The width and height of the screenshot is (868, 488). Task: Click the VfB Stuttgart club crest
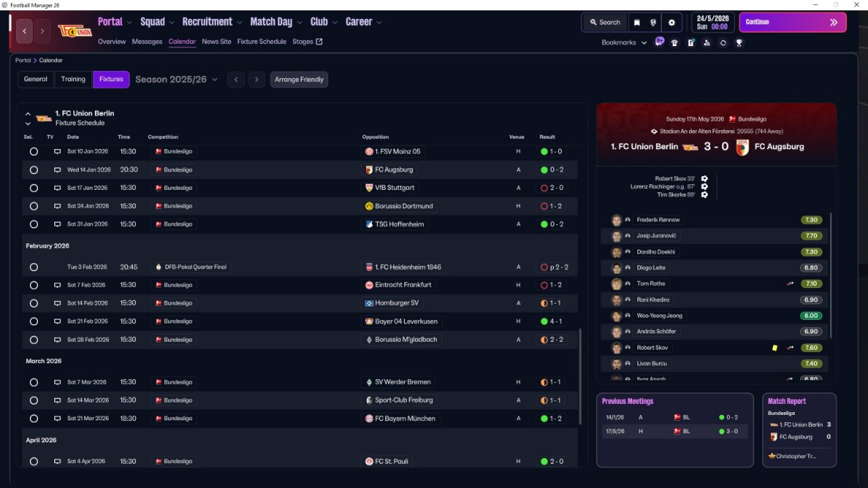[x=369, y=188]
